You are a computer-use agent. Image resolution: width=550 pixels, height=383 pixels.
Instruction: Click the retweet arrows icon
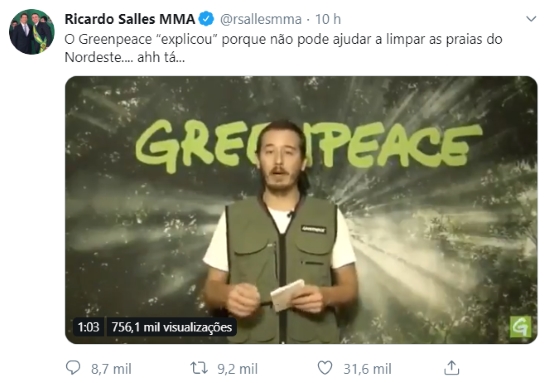click(x=199, y=368)
